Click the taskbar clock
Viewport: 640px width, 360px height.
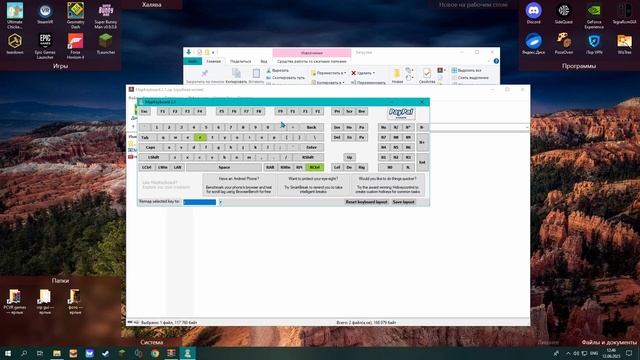click(611, 353)
